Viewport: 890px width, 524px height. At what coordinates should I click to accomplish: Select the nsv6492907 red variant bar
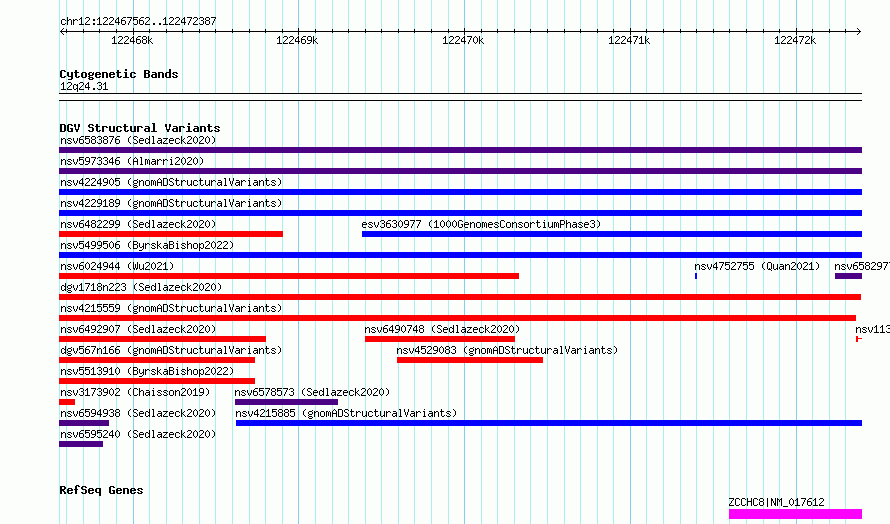(x=162, y=339)
